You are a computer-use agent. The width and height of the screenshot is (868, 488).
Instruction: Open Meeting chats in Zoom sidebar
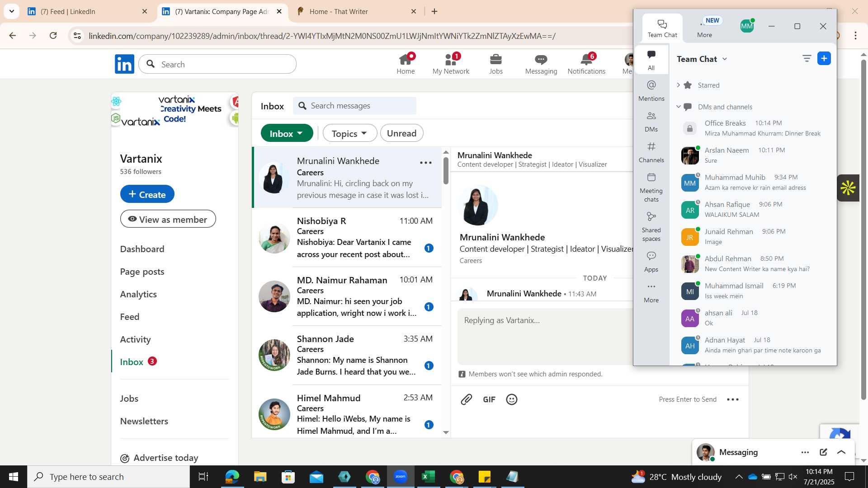(651, 188)
